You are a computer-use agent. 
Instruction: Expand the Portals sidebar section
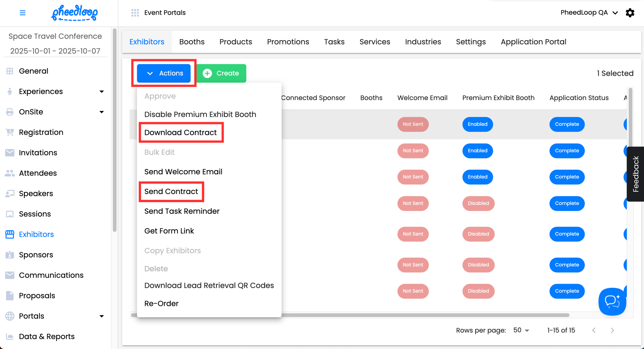click(102, 316)
